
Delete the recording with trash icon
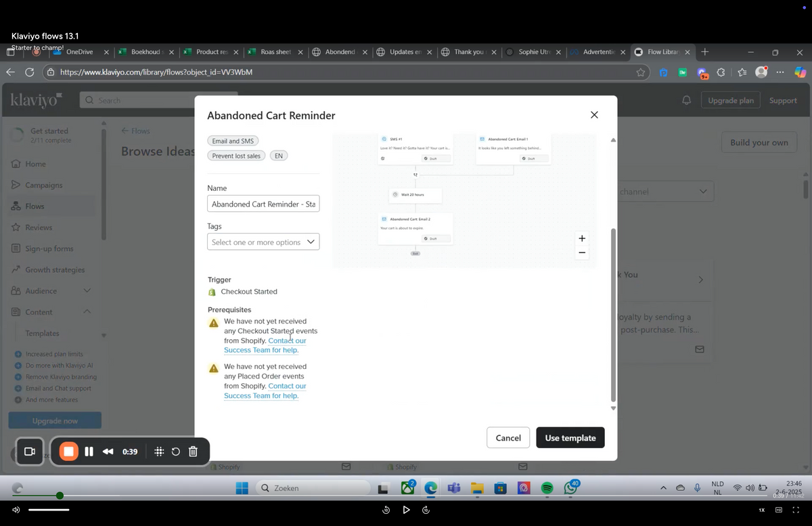[x=193, y=452]
